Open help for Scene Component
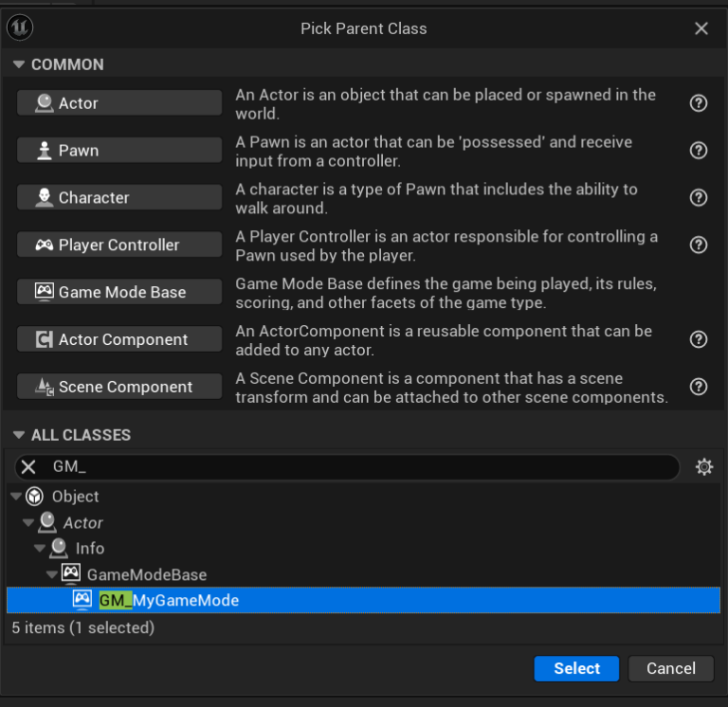 point(699,387)
